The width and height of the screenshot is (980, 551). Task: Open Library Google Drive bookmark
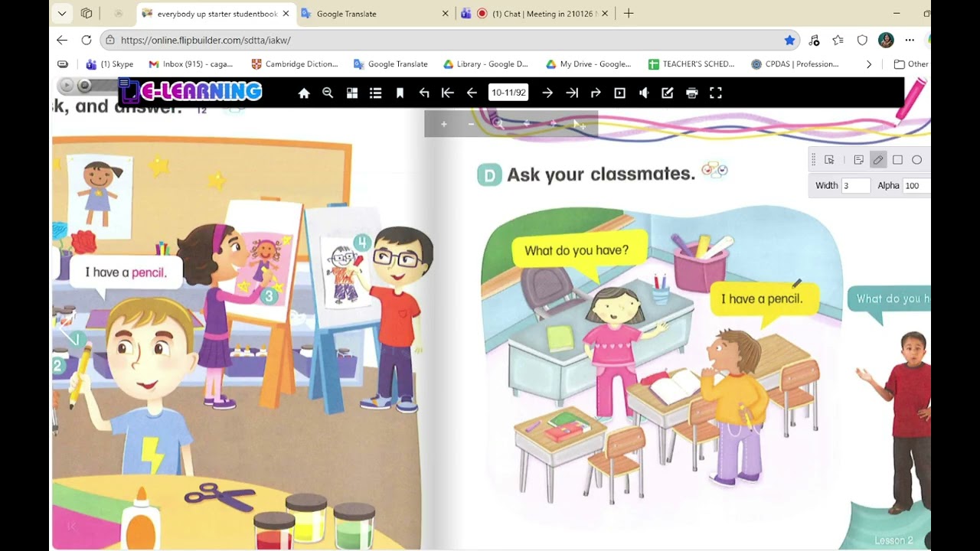pos(485,64)
